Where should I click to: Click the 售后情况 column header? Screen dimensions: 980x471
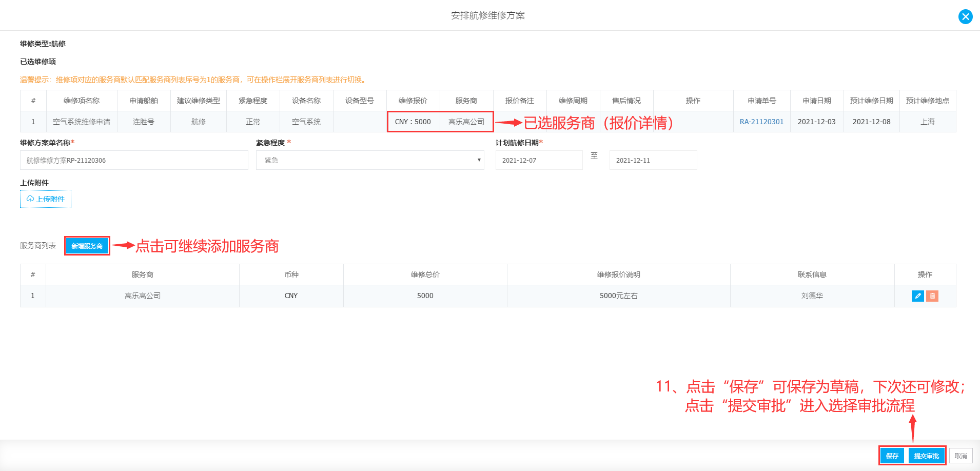click(x=626, y=101)
